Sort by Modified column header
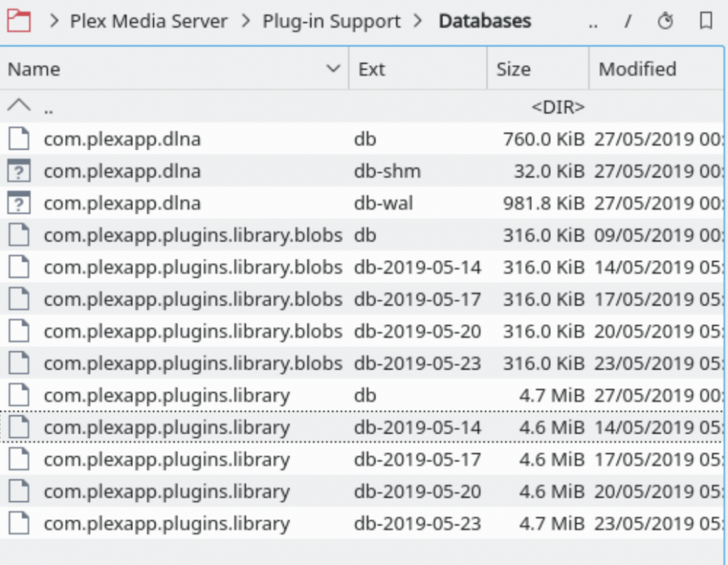Screen dimensions: 728x565 pos(656,69)
